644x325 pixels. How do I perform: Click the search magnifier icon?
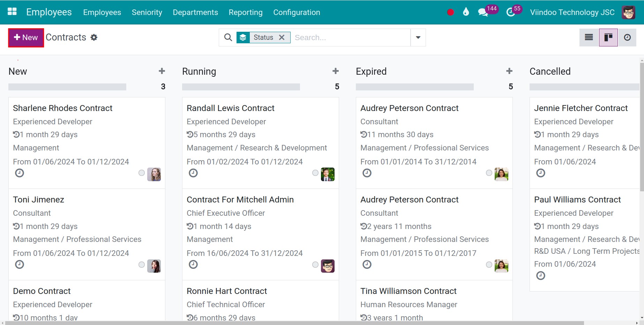(228, 37)
